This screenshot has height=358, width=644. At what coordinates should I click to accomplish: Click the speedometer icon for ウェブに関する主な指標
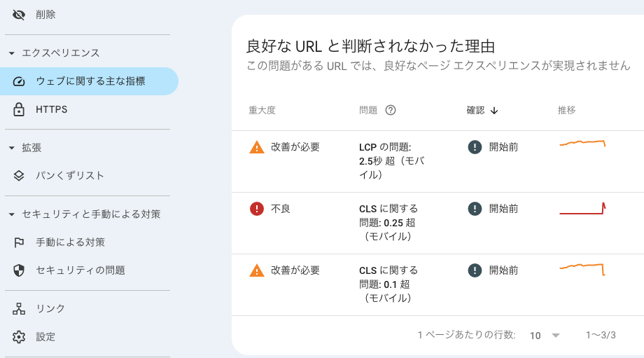tap(19, 81)
